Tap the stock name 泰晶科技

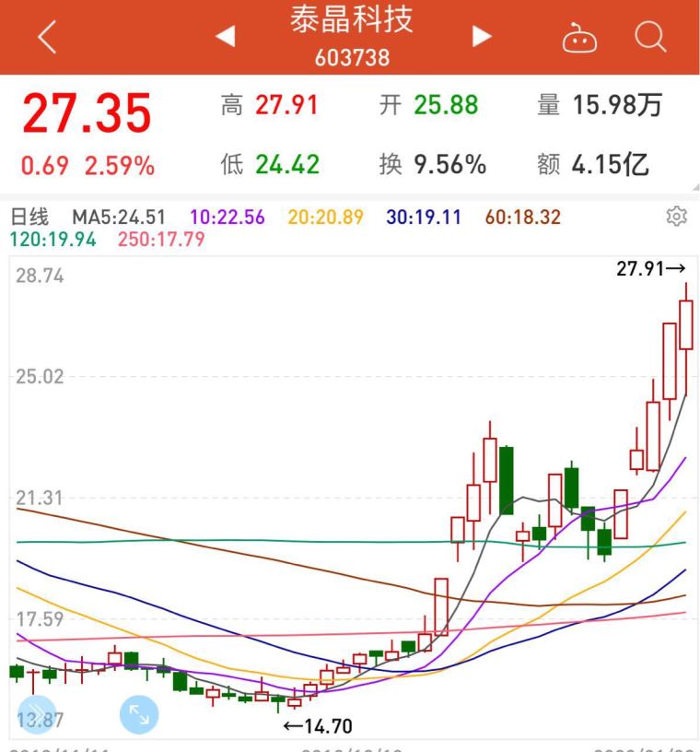click(352, 19)
